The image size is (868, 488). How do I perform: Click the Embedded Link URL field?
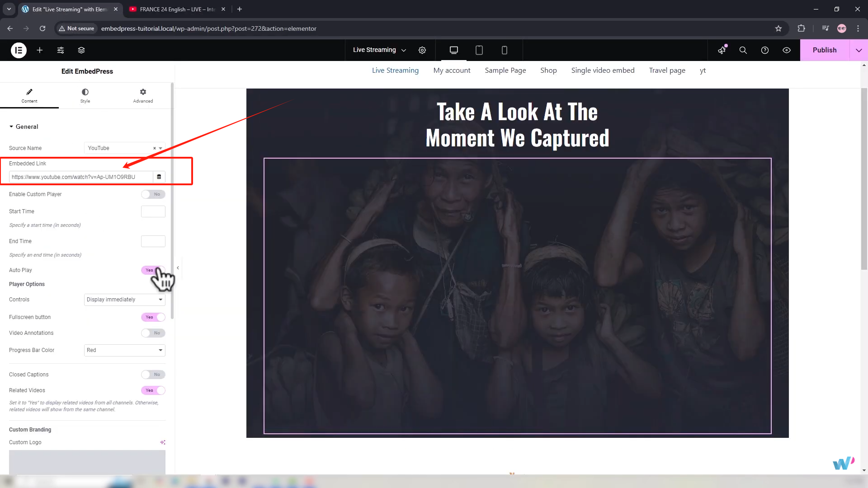point(81,177)
